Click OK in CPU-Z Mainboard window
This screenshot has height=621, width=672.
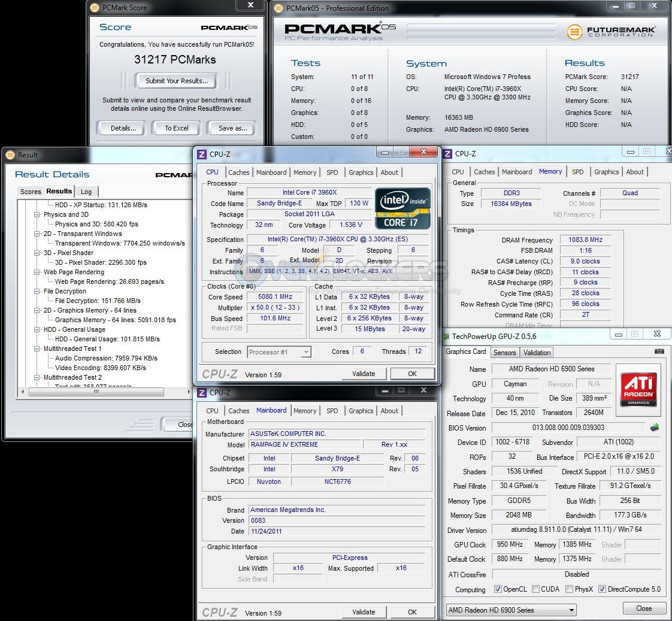[x=412, y=612]
